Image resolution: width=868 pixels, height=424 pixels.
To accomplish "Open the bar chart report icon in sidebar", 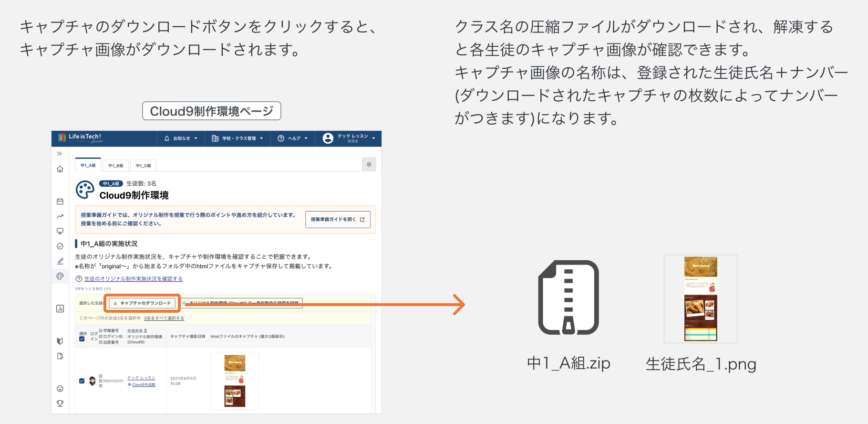I will tap(60, 308).
